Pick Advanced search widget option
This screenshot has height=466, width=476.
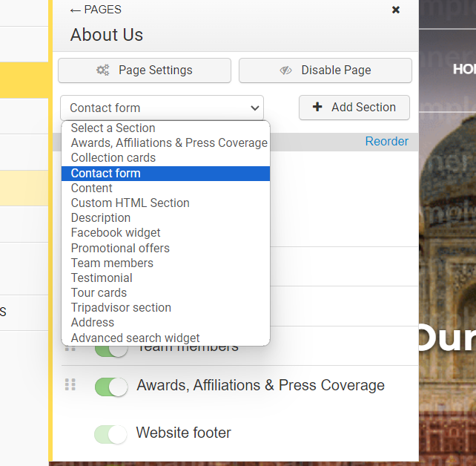click(x=135, y=338)
